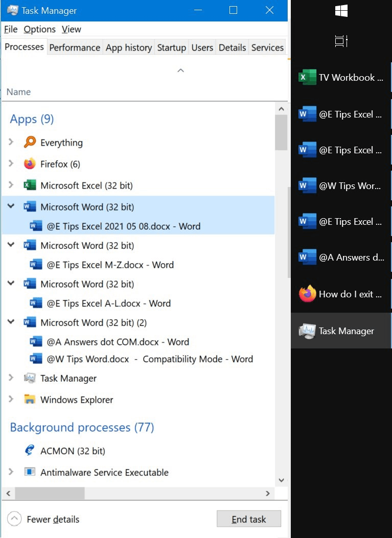Switch to Firefox 'How do I exit' taskbar item
The width and height of the screenshot is (392, 538).
tap(341, 294)
